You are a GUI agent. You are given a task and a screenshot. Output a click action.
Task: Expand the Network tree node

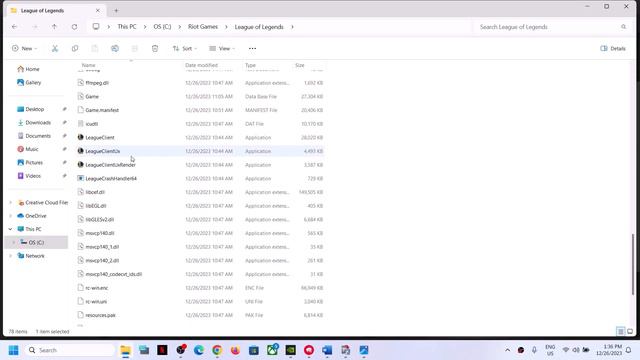(11, 256)
